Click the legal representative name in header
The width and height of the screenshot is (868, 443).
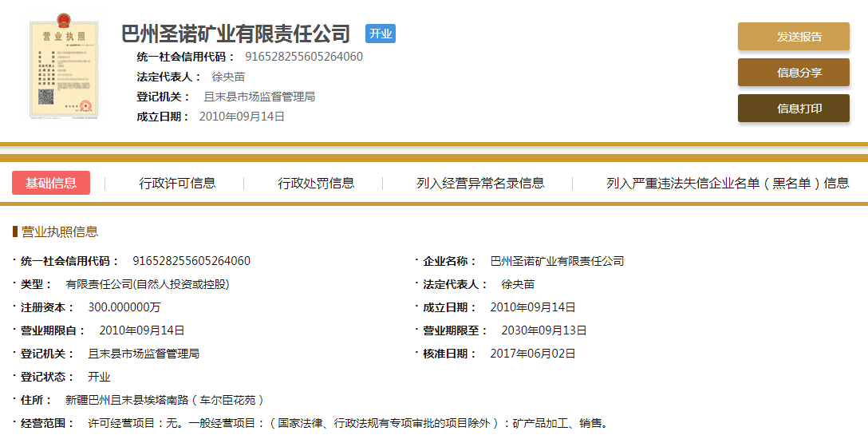tap(228, 77)
